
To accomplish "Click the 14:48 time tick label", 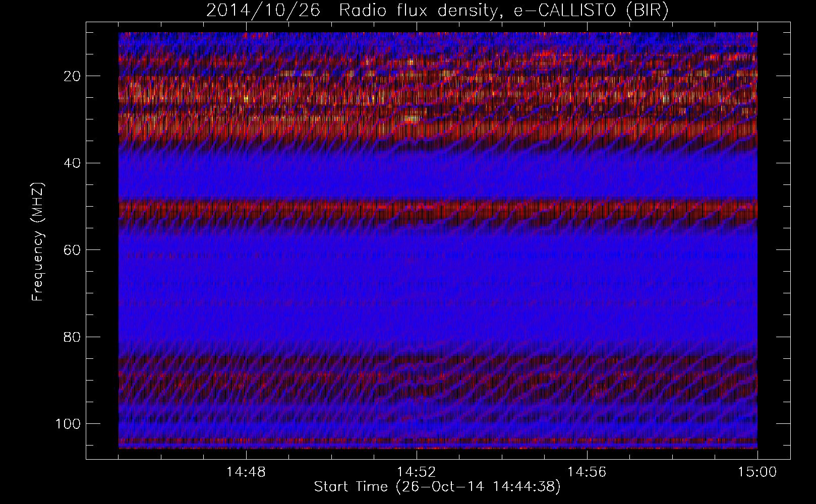I will pos(246,472).
